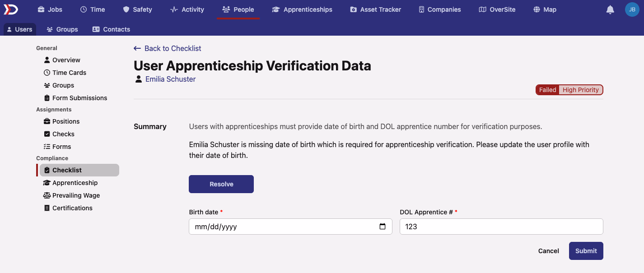Click the Submit button
This screenshot has width=644, height=273.
pyautogui.click(x=586, y=251)
